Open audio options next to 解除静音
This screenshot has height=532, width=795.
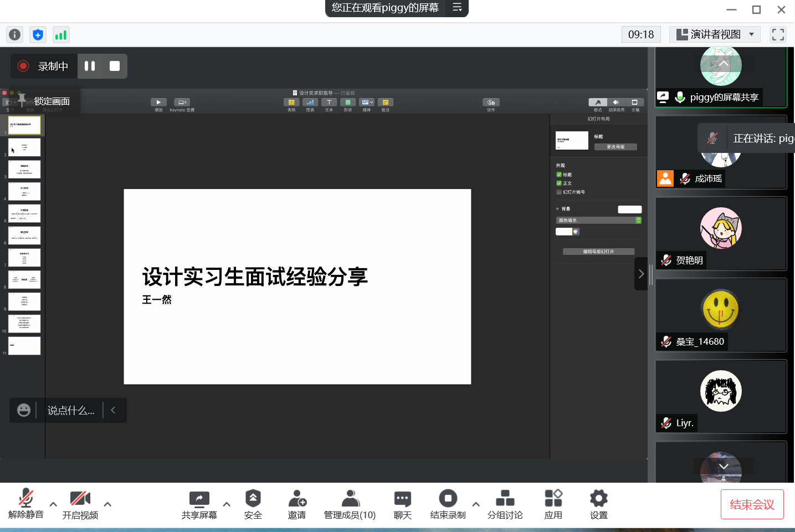(53, 504)
